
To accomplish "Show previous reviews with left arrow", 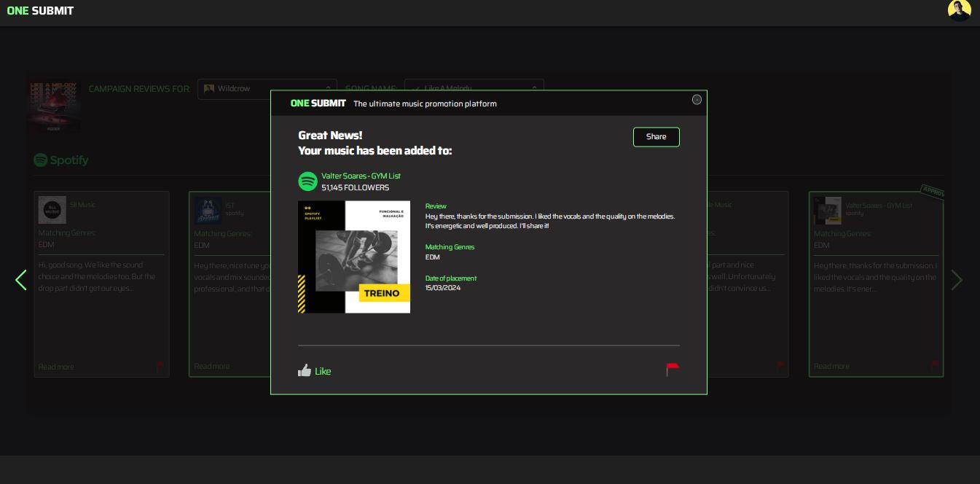I will pyautogui.click(x=21, y=280).
